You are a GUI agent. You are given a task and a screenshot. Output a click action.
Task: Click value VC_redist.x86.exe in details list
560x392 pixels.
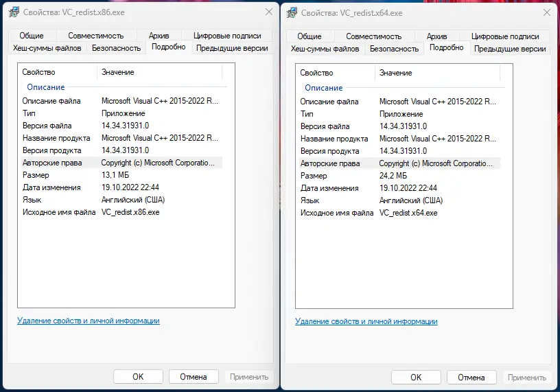[130, 212]
